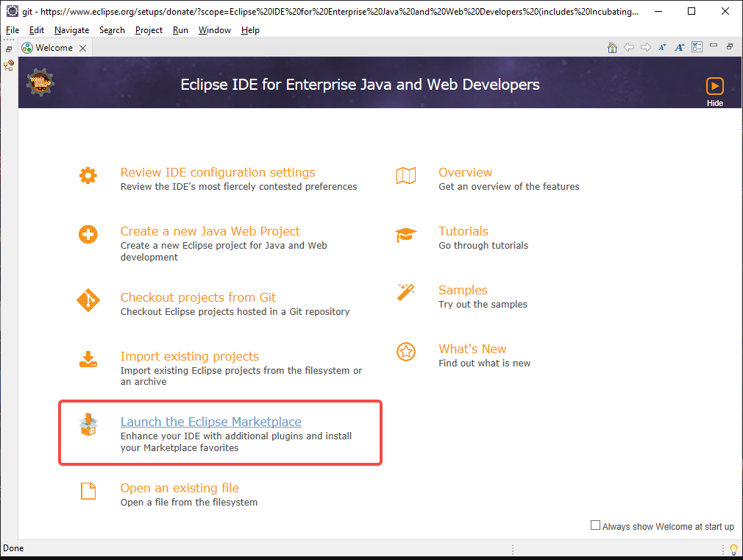
Task: Select the Welcome tab label
Action: [x=54, y=48]
